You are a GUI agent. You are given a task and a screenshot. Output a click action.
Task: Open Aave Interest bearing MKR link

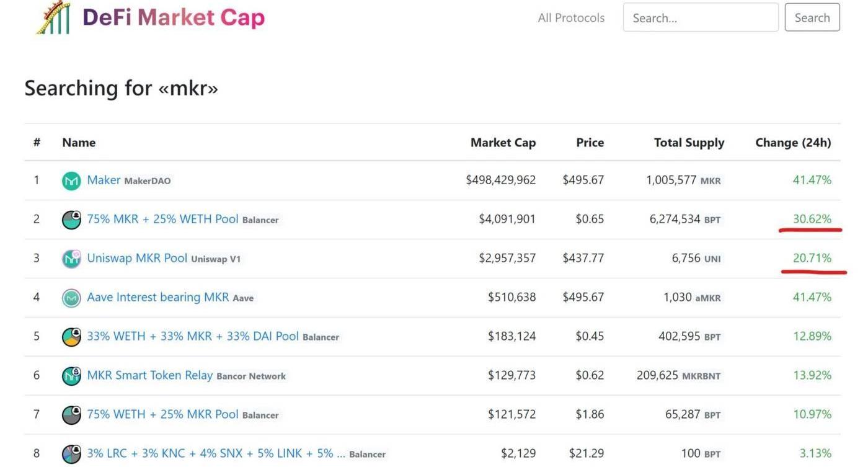point(157,297)
